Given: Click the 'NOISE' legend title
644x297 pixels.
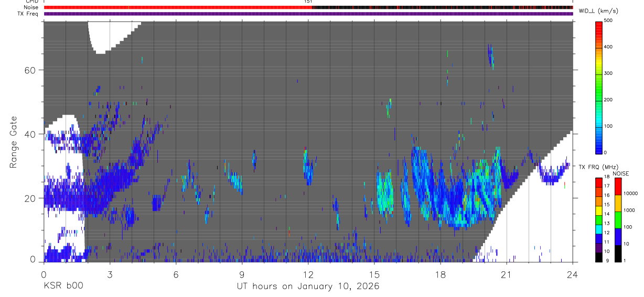Looking at the screenshot, I should tap(622, 173).
